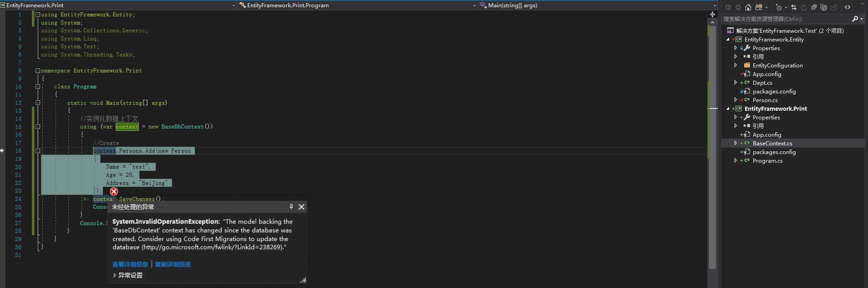Click the refresh icon in Solution Explorer
868x288 pixels.
coord(804,7)
